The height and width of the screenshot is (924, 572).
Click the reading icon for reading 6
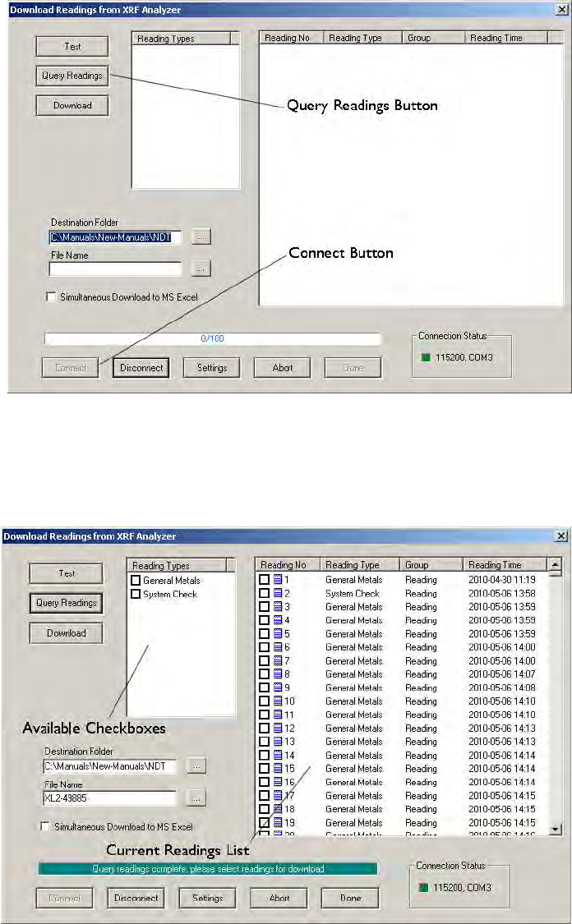click(x=278, y=647)
